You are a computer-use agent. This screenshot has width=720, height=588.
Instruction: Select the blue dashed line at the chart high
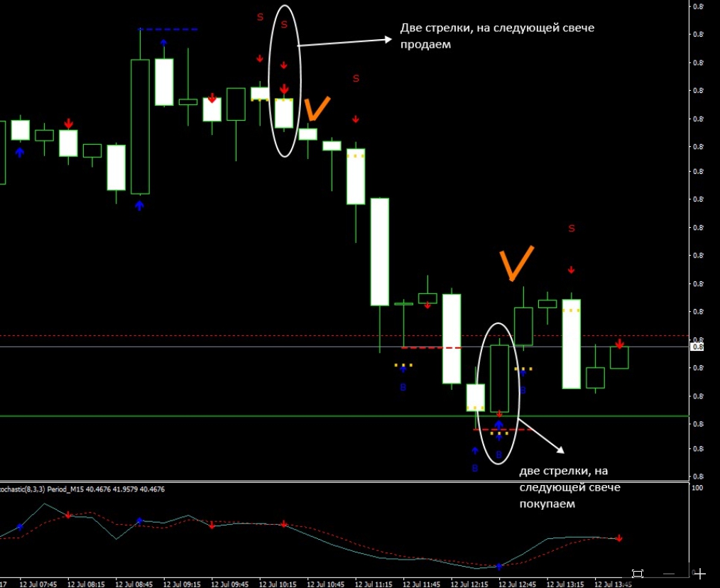(168, 29)
